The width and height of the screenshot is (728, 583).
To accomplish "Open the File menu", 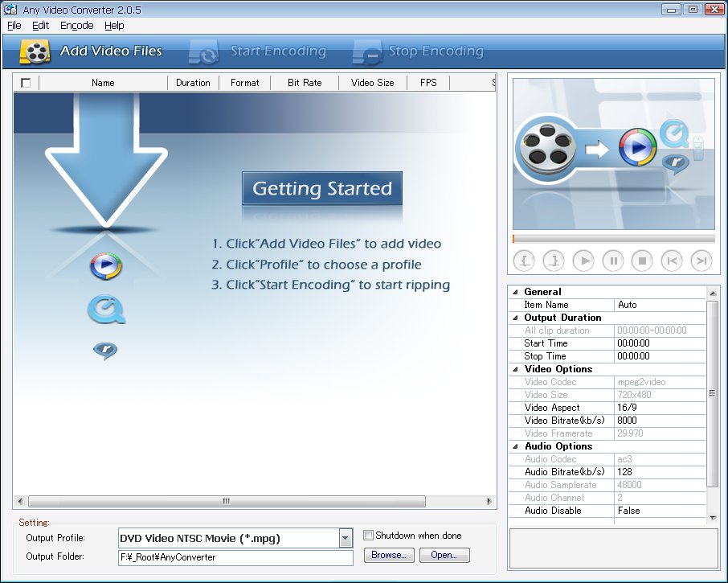I will coord(14,26).
